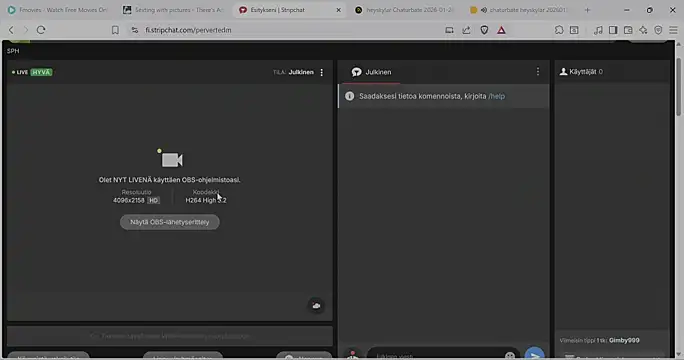Reload the page with the refresh icon
684x360 pixels.
[41, 30]
